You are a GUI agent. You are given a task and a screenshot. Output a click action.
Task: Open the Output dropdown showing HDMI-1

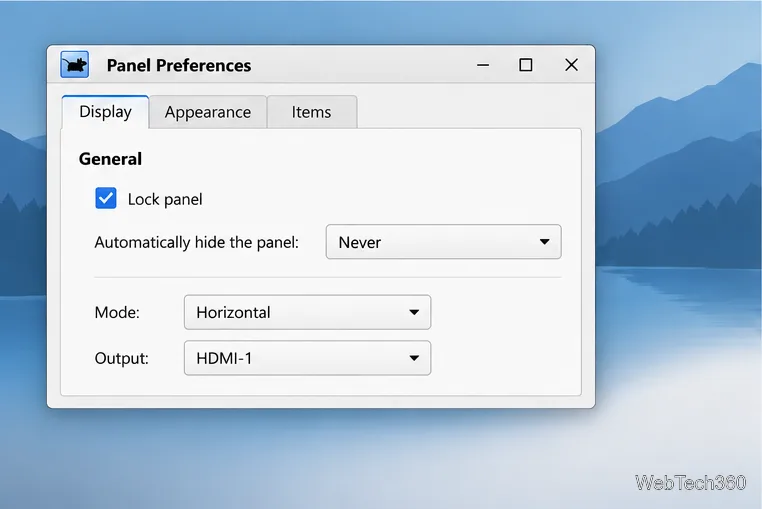pos(307,358)
